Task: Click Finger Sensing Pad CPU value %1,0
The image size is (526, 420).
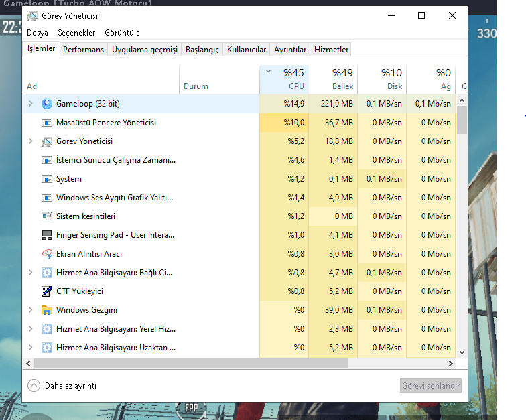Action: (x=296, y=235)
